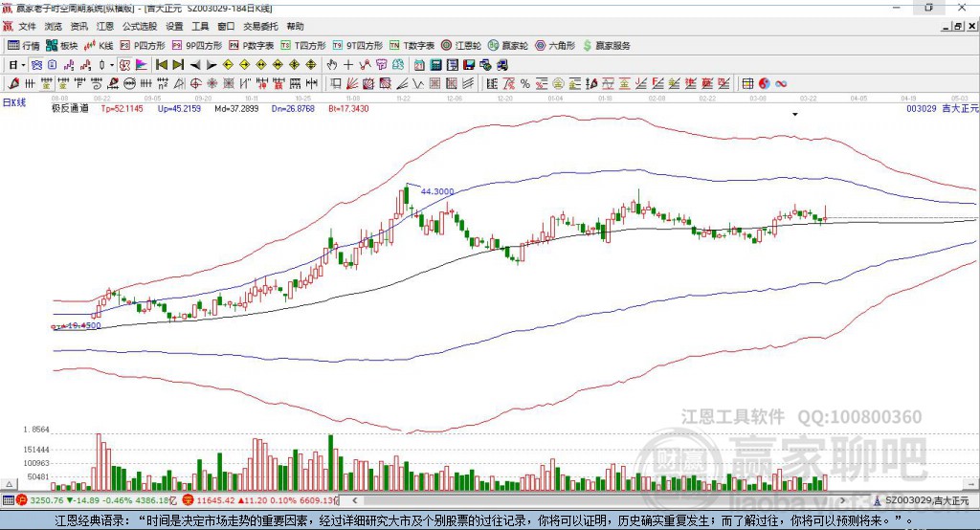Open the 9T四方形 tool
Screen dimensions: 980x530
[358, 46]
